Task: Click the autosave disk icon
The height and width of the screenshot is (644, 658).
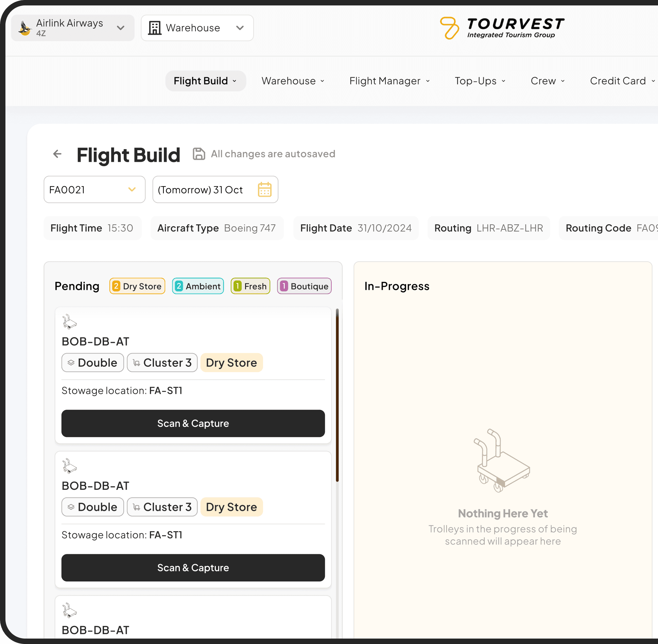Action: 199,154
